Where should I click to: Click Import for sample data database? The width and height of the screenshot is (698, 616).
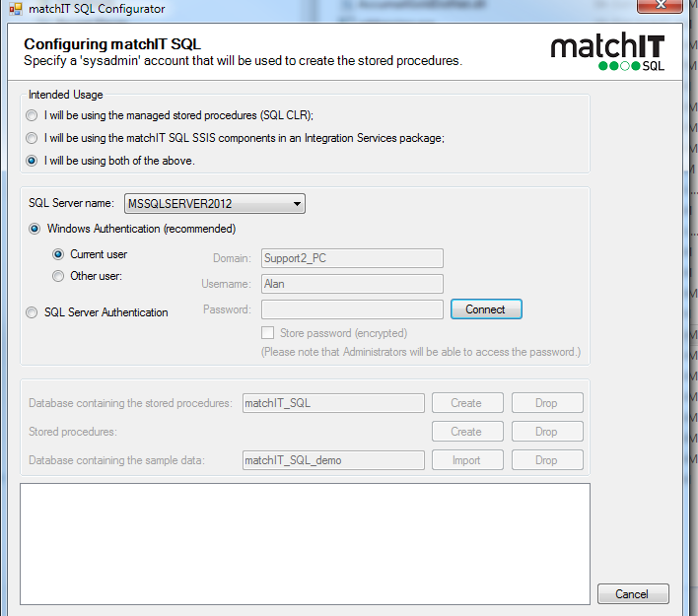point(467,459)
